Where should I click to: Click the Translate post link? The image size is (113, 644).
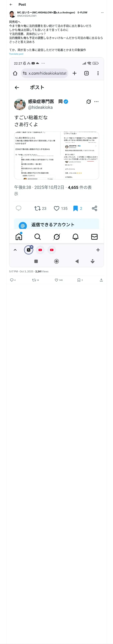(x=16, y=54)
